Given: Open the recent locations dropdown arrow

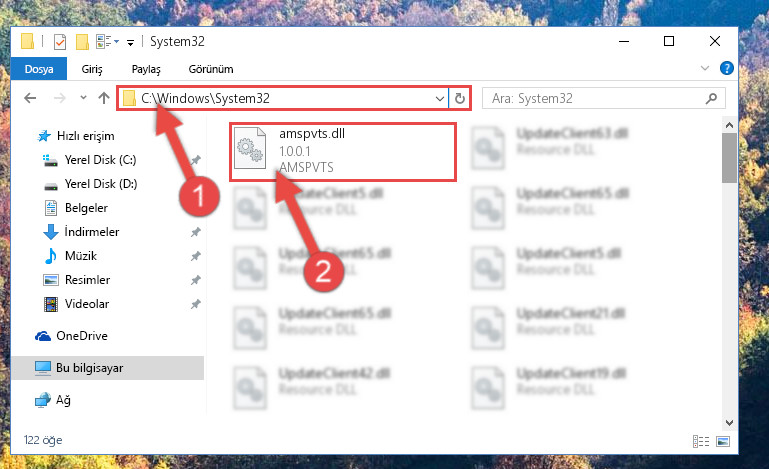Looking at the screenshot, I should tap(83, 98).
